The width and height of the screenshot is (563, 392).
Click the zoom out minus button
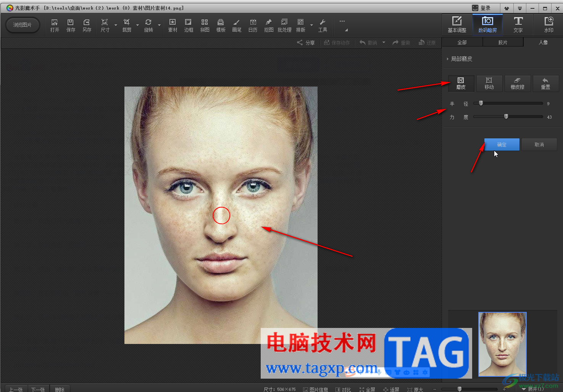(435, 389)
